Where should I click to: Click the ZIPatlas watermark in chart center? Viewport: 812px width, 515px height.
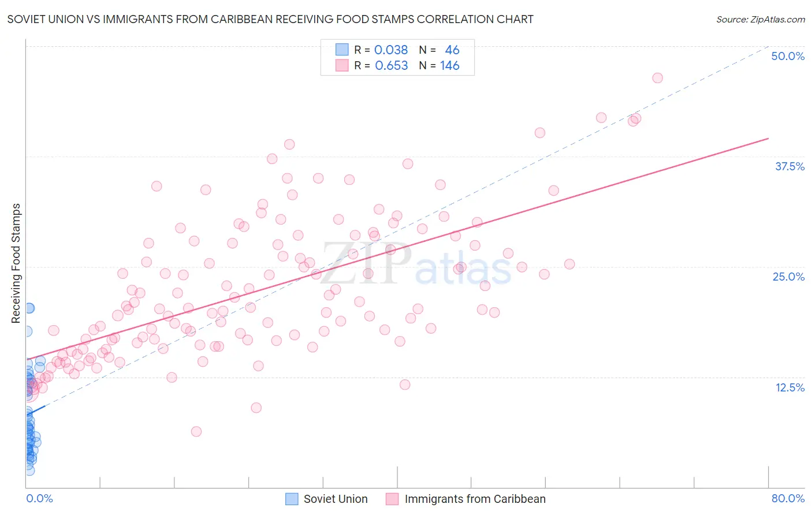click(x=416, y=264)
